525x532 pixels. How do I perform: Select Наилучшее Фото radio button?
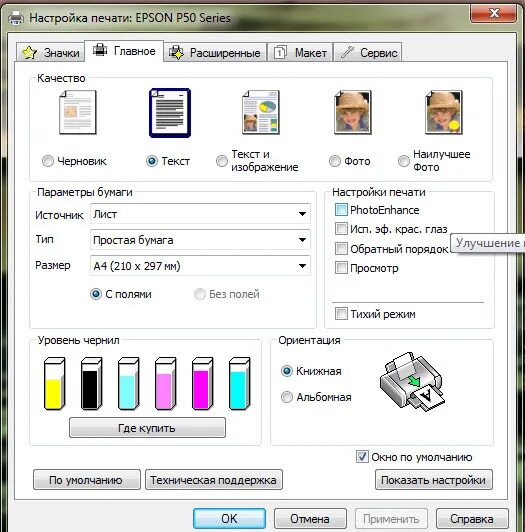click(x=404, y=161)
